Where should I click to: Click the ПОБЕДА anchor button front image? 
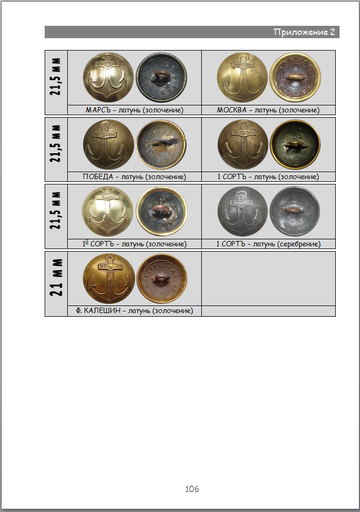(108, 144)
